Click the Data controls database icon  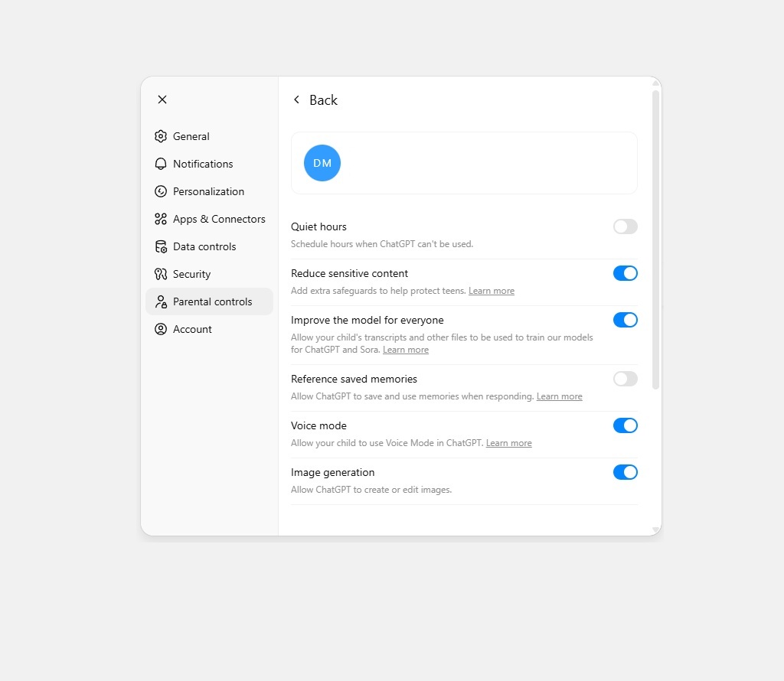[x=161, y=246]
